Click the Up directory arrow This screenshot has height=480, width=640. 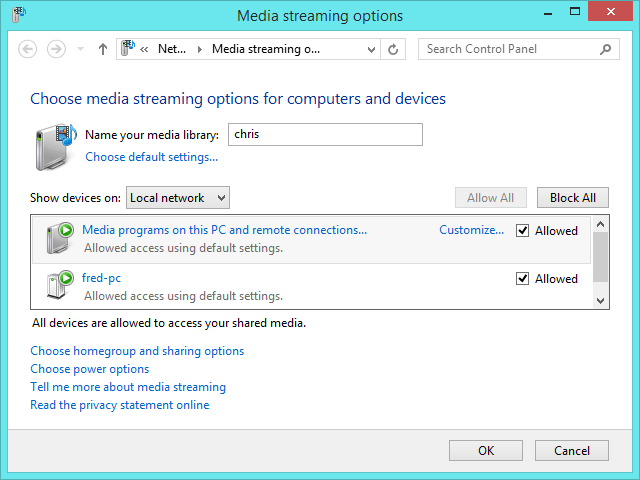(103, 49)
